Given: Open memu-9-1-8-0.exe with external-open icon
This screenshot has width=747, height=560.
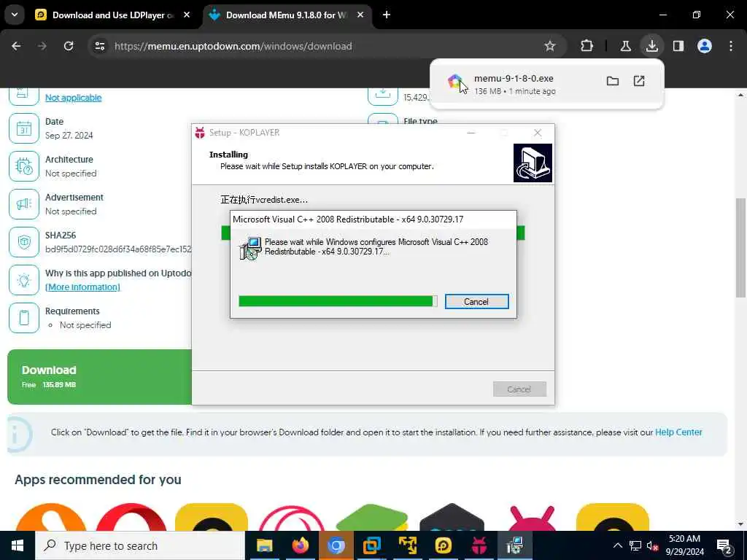Looking at the screenshot, I should pos(639,81).
